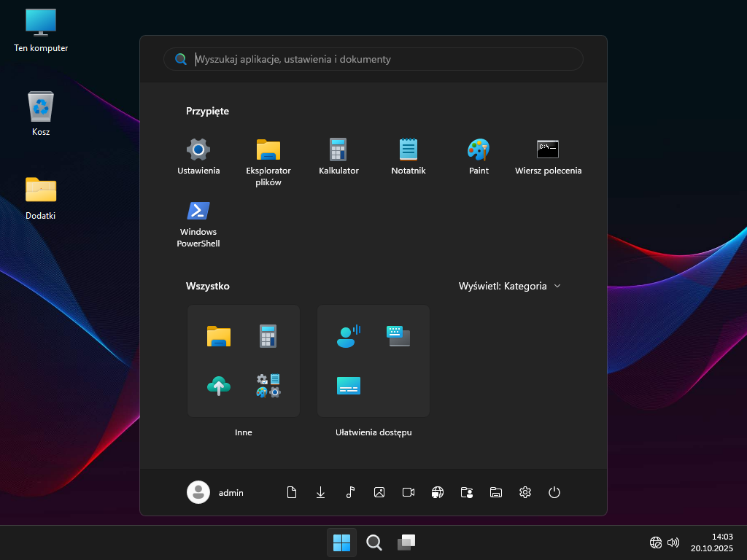747x560 pixels.
Task: Open Downloads folder shortcut icon
Action: (x=320, y=492)
